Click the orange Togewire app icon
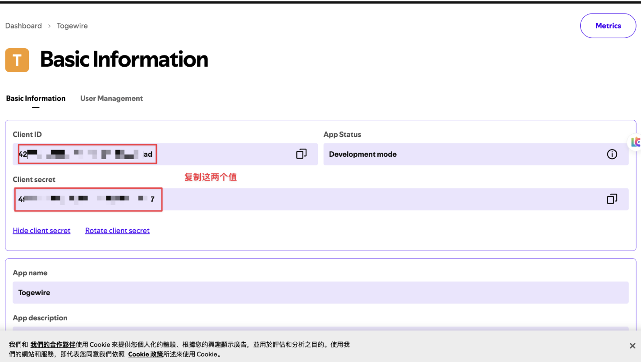The width and height of the screenshot is (641, 364). (x=17, y=60)
